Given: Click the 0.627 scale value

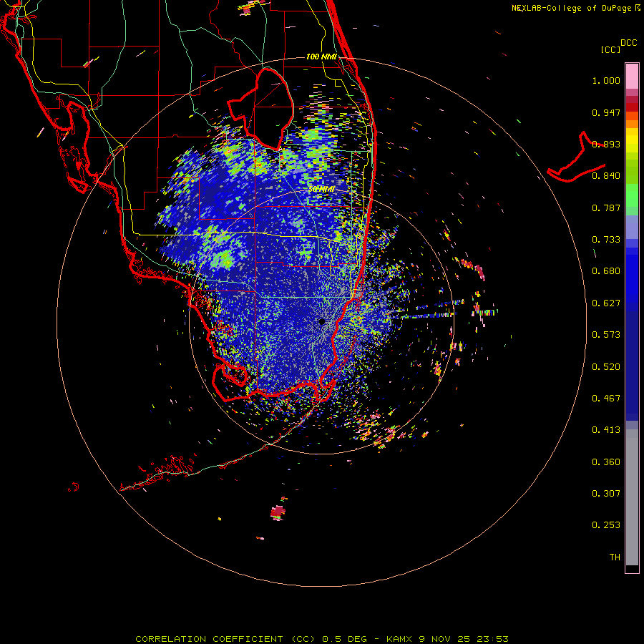Looking at the screenshot, I should (x=606, y=303).
